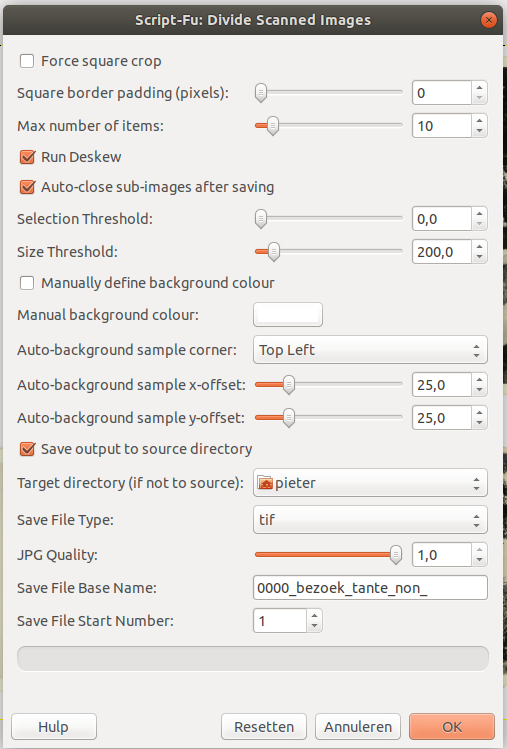
Task: Click the Auto-background sample x-offset slider
Action: tap(329, 385)
